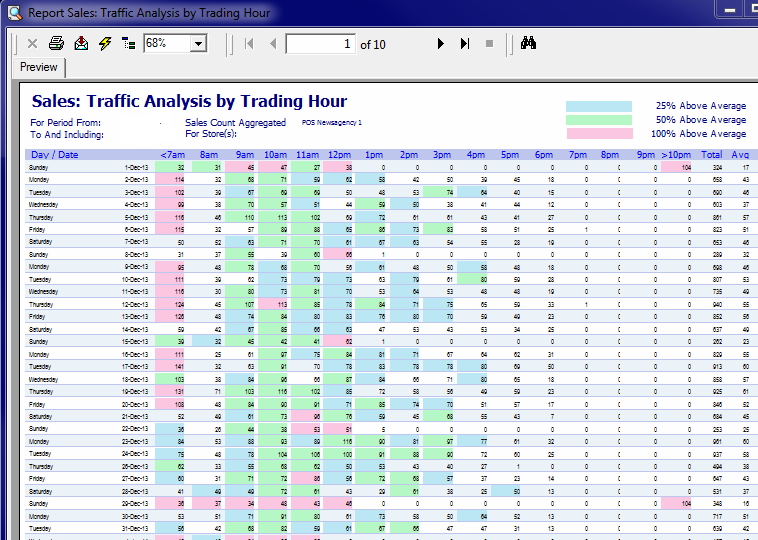Viewport: 758px width, 540px height.
Task: Click the 100% Above Average pink swatch
Action: pos(599,134)
